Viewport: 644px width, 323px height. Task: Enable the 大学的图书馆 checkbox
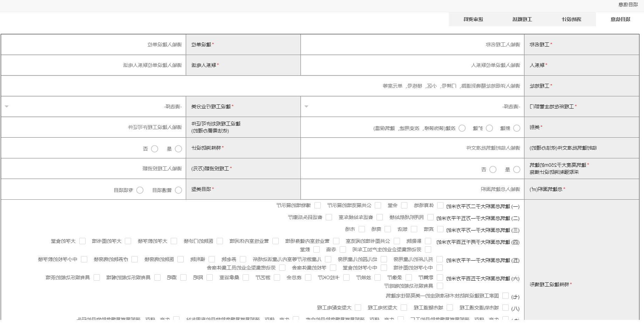click(x=128, y=241)
